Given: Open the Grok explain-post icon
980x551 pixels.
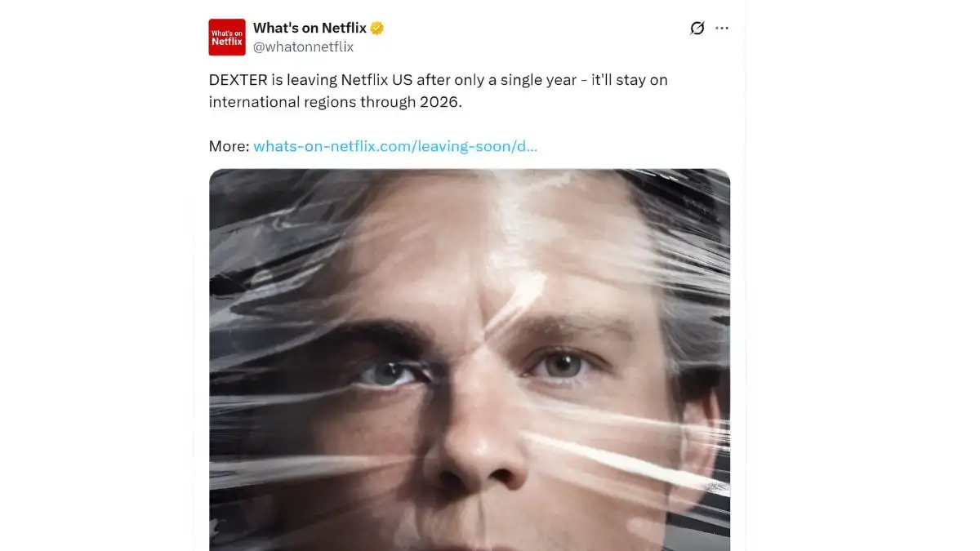Looking at the screenshot, I should click(697, 29).
